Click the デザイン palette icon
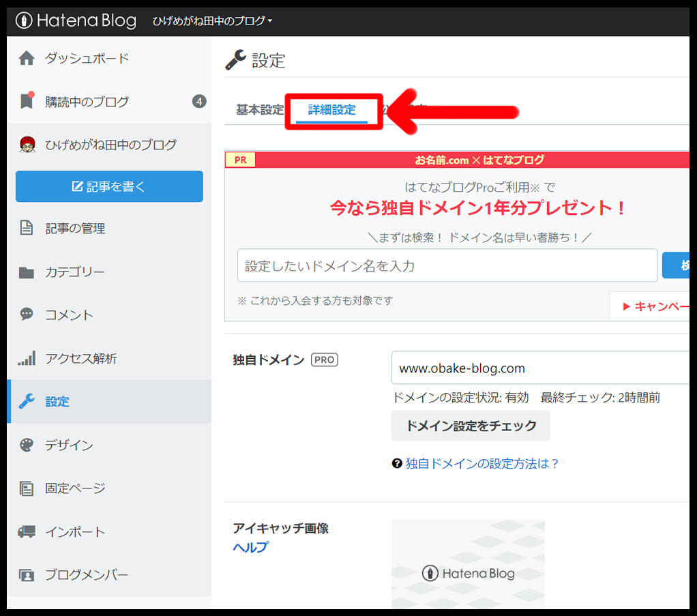Image resolution: width=697 pixels, height=616 pixels. 27,445
